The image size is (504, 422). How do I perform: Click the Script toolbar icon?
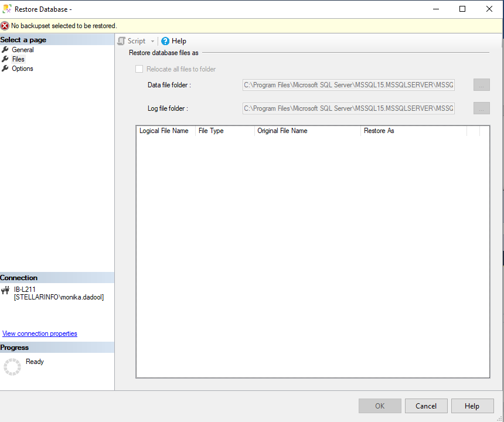(x=121, y=41)
